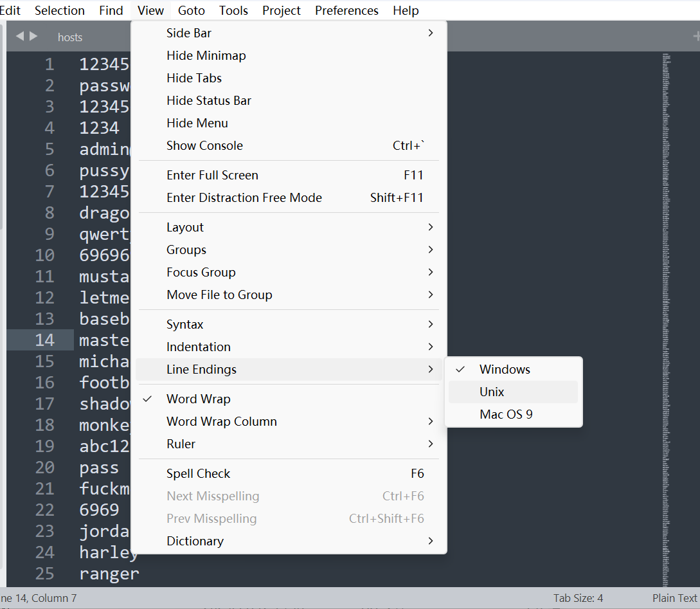Open the Line Endings submenu

click(289, 369)
